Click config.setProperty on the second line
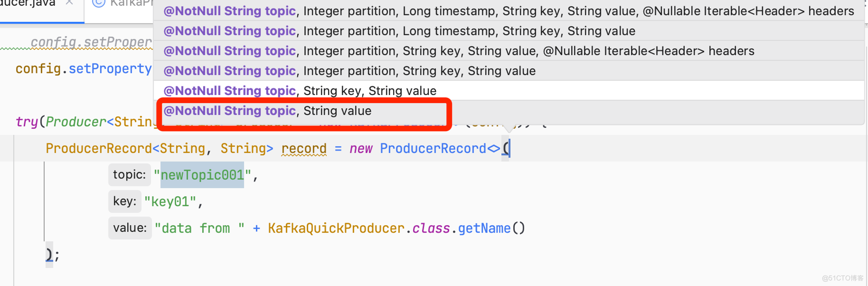 click(84, 69)
